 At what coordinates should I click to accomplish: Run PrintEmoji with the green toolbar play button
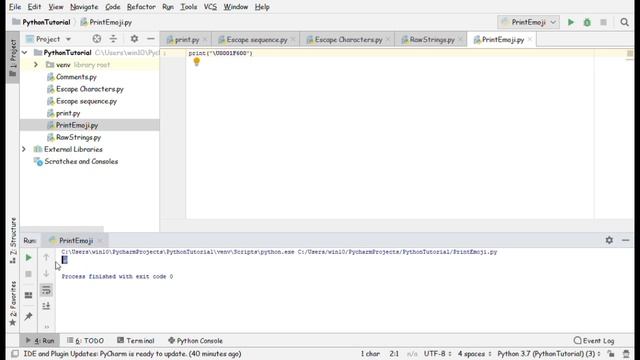coord(571,22)
